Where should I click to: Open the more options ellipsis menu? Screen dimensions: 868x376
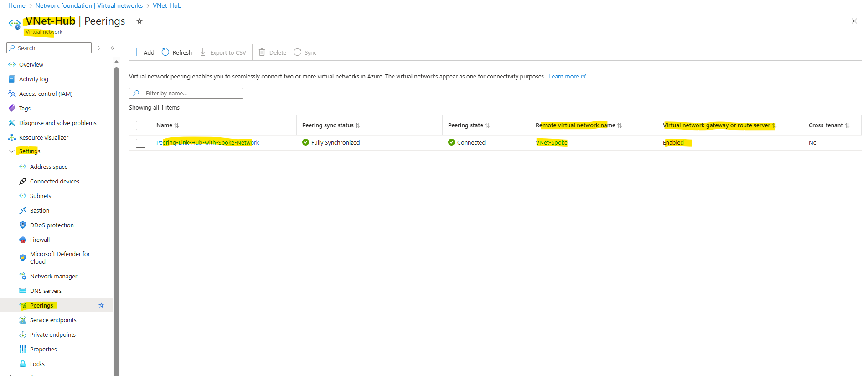pyautogui.click(x=154, y=21)
